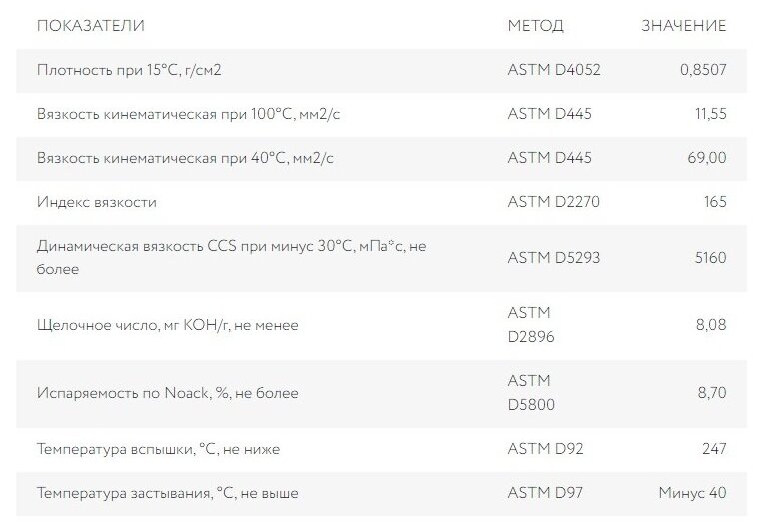Select the Щелочное число row label
Screen dimensions: 763x532
click(x=167, y=325)
